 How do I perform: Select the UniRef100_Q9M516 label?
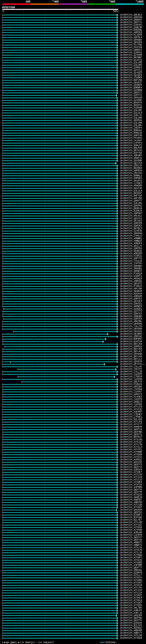[x=131, y=347]
